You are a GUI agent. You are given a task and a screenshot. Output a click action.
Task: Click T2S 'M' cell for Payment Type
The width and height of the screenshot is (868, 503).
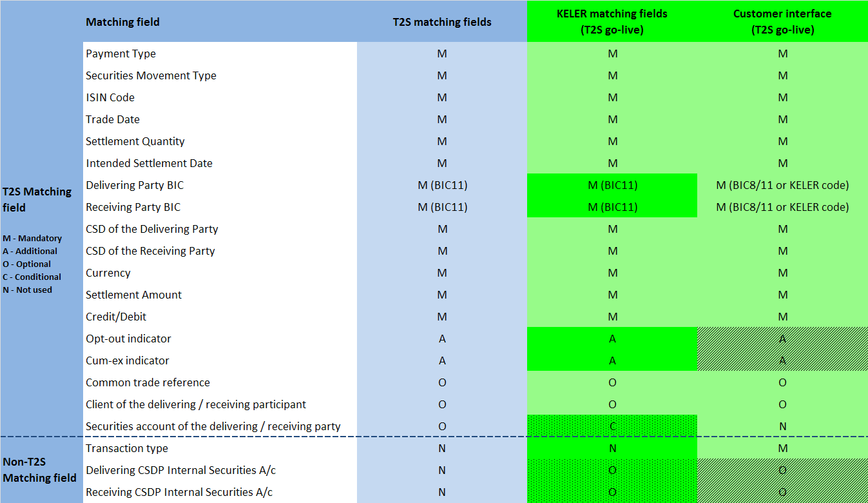coord(442,54)
